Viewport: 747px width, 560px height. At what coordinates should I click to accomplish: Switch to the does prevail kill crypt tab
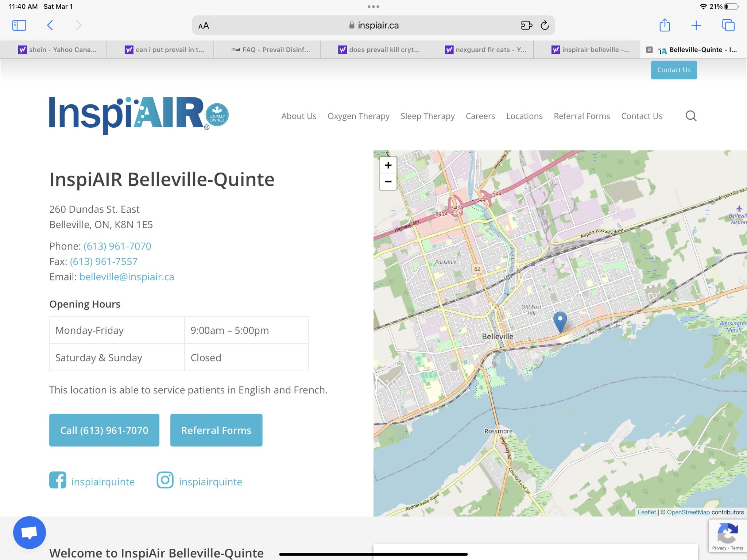pyautogui.click(x=373, y=50)
